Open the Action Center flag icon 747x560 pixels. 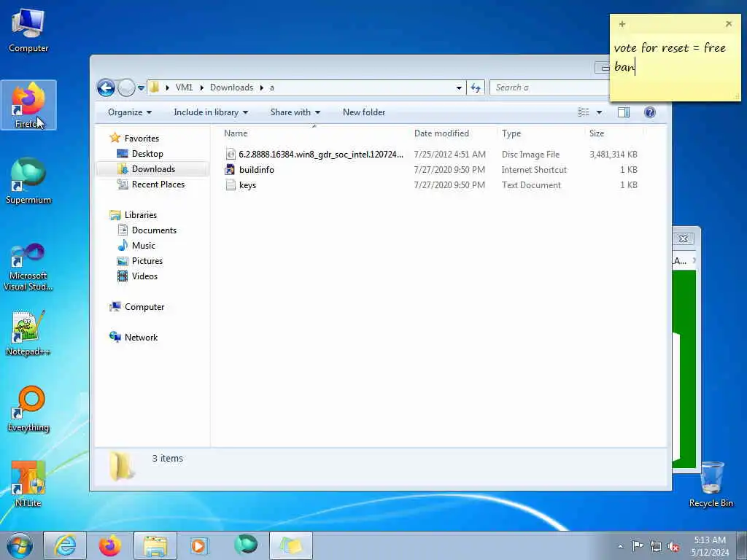click(638, 545)
